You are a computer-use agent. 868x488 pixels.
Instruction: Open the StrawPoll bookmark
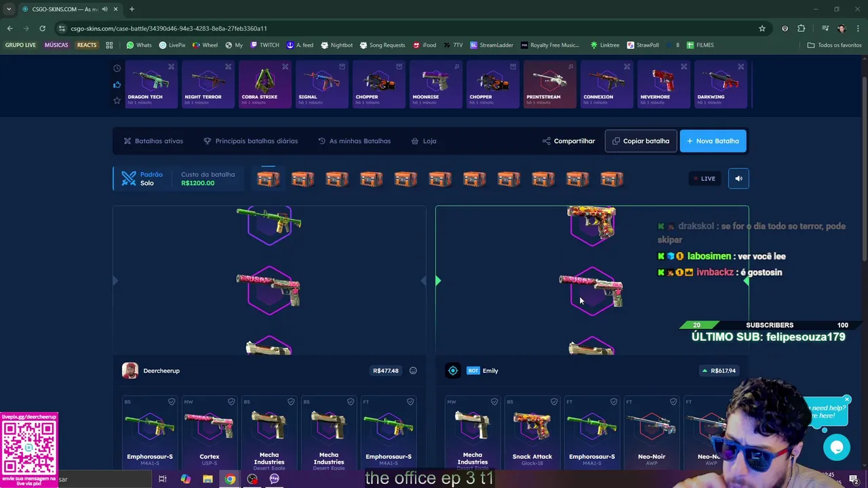643,45
